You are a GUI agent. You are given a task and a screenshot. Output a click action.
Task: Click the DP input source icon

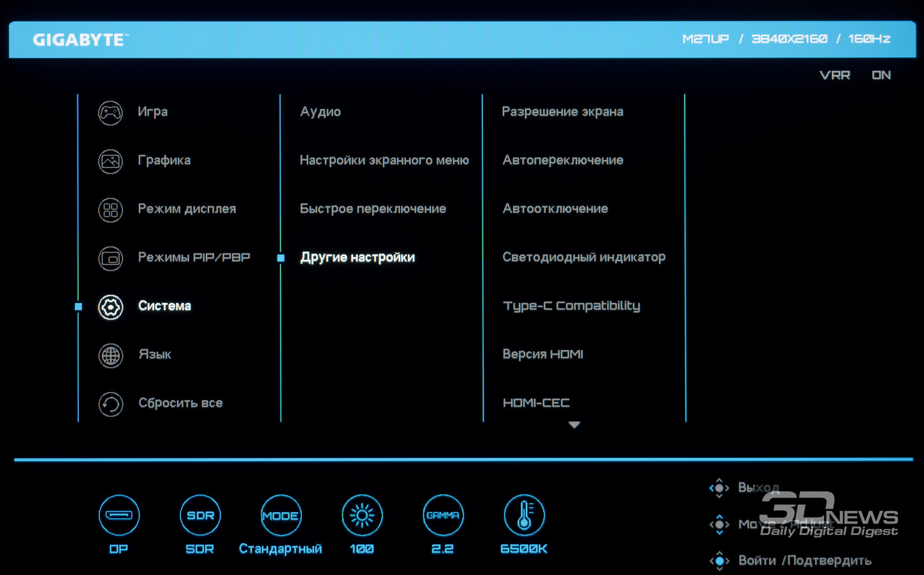click(x=119, y=515)
